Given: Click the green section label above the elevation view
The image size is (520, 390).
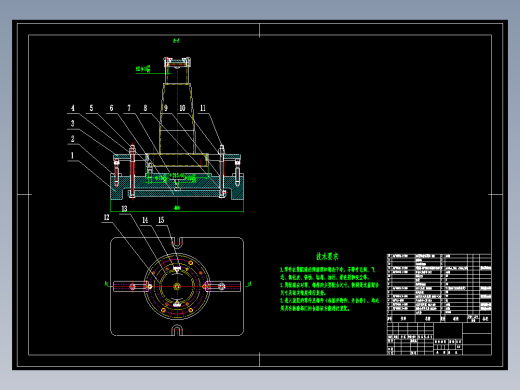Looking at the screenshot, I should pyautogui.click(x=176, y=41).
